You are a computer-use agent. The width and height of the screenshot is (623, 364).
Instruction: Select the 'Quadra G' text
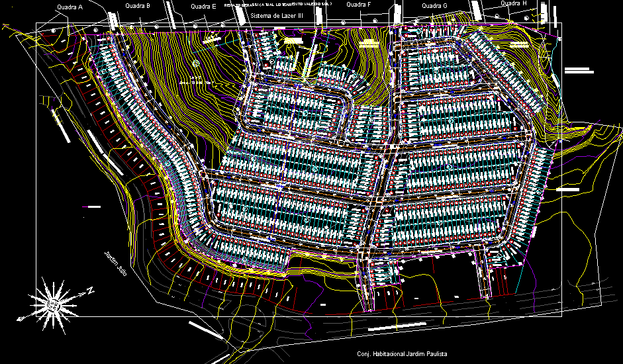[434, 5]
